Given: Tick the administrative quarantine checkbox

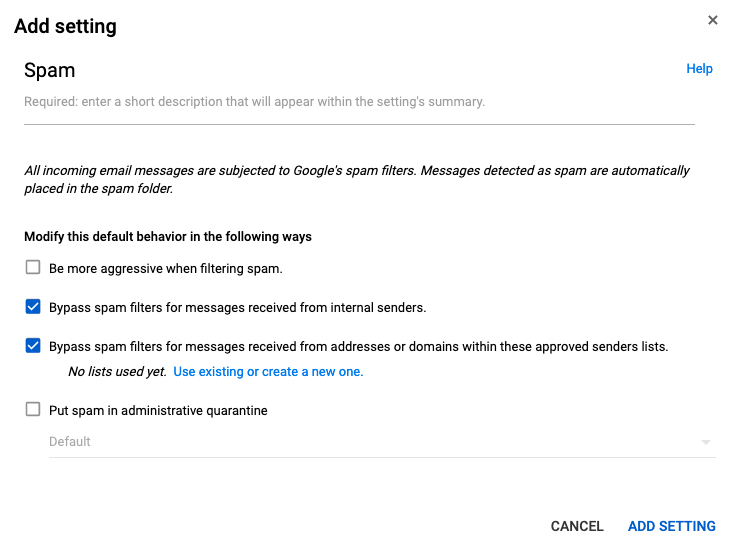Looking at the screenshot, I should [33, 409].
